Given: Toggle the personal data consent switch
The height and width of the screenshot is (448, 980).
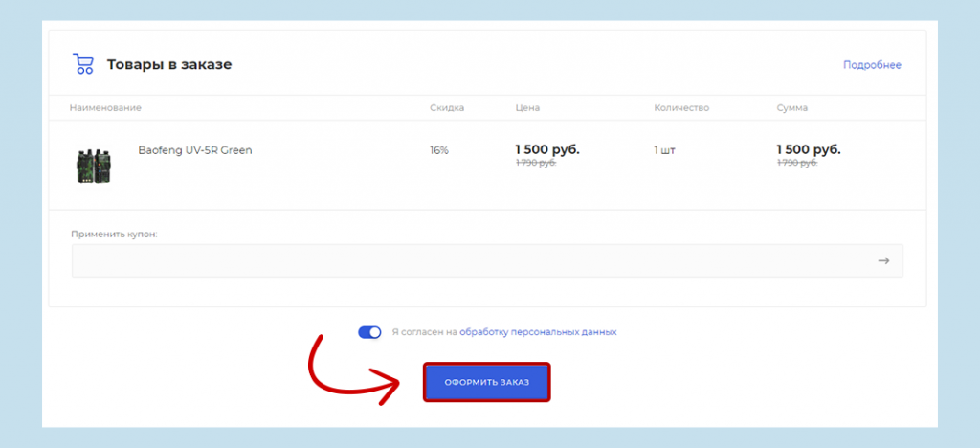Looking at the screenshot, I should 369,332.
